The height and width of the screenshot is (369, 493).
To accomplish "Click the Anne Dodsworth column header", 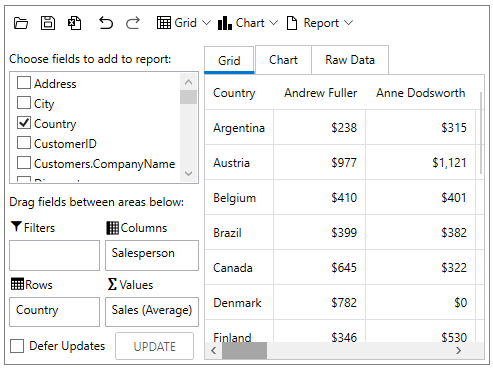I will [420, 93].
